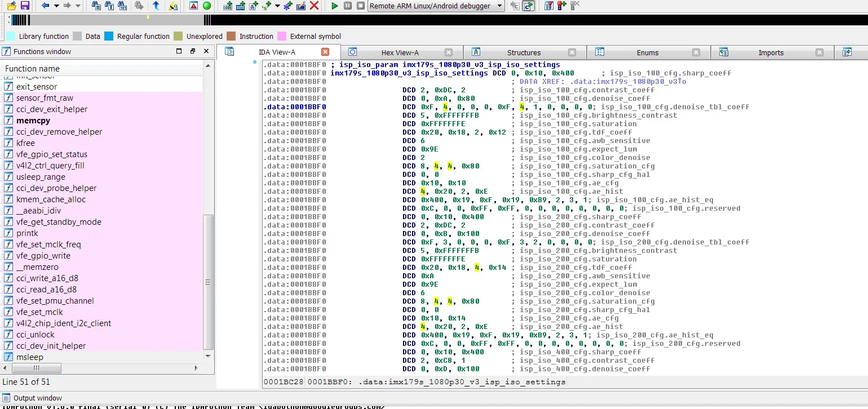Click the blue asterisk toolbar icon
Screen dimensions: 868x409
point(288,6)
